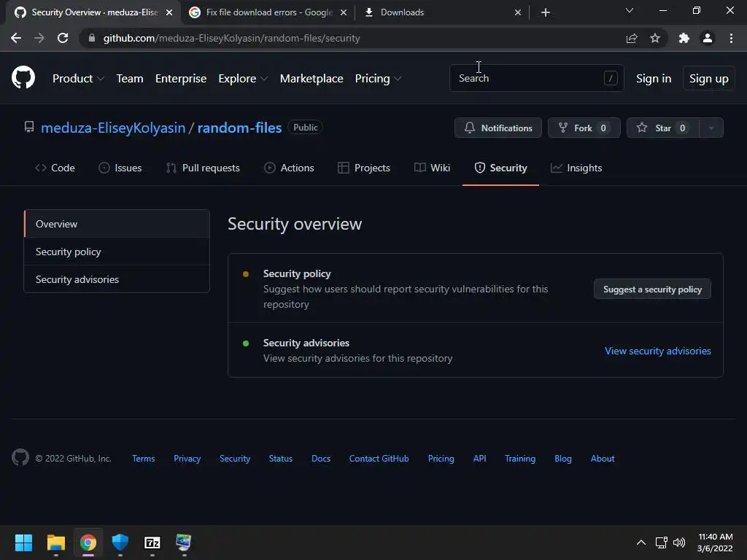Open 7-Zip from the taskbar
The image size is (747, 560).
(x=152, y=542)
